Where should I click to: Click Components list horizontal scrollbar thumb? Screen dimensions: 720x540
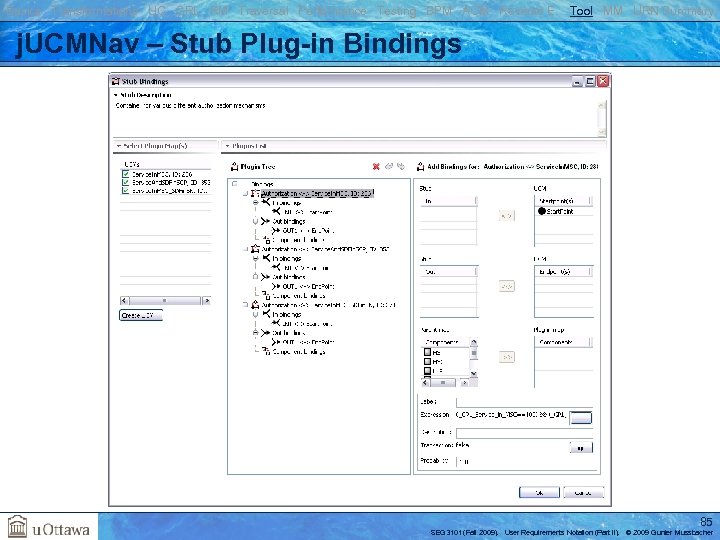click(x=443, y=382)
